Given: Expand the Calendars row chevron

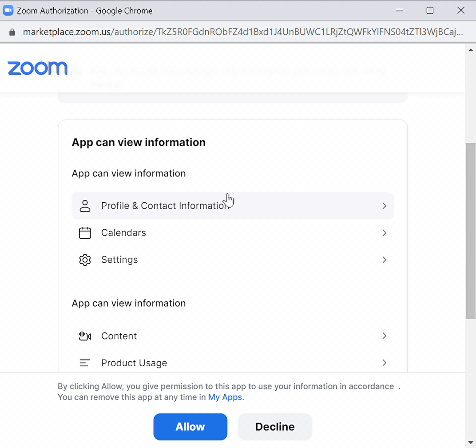Looking at the screenshot, I should point(385,233).
